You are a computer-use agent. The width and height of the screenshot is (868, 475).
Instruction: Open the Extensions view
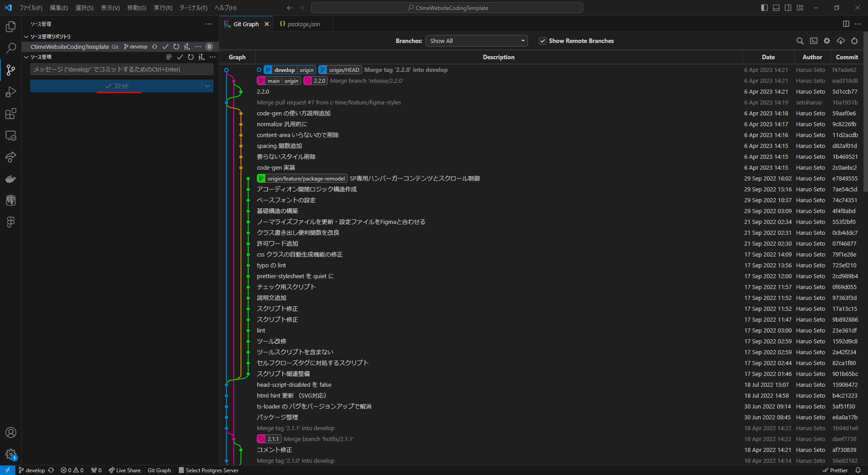tap(10, 114)
